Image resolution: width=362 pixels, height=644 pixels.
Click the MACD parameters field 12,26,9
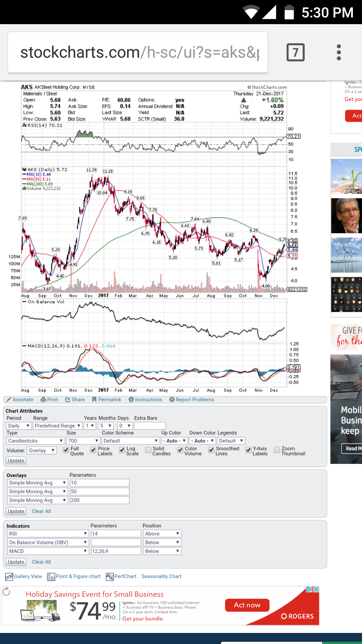(x=116, y=551)
